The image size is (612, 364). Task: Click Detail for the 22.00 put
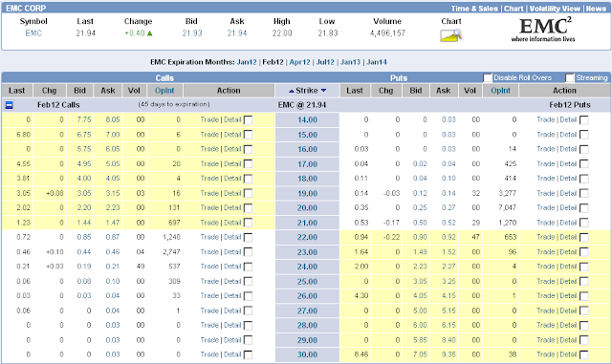coord(568,237)
